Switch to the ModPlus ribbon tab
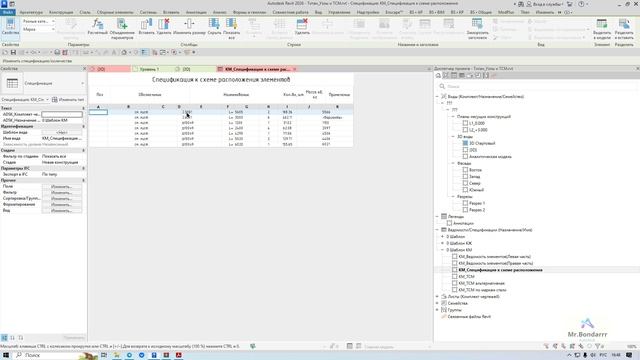 [506, 13]
